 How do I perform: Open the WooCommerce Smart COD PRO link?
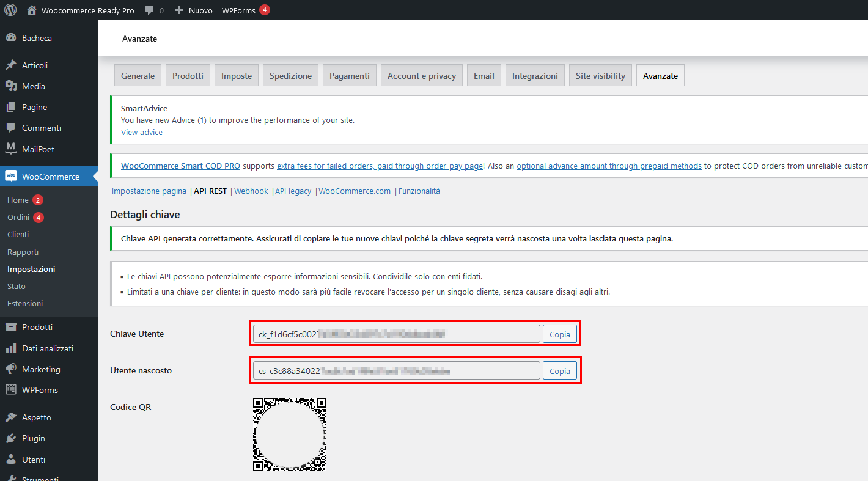[x=181, y=166]
